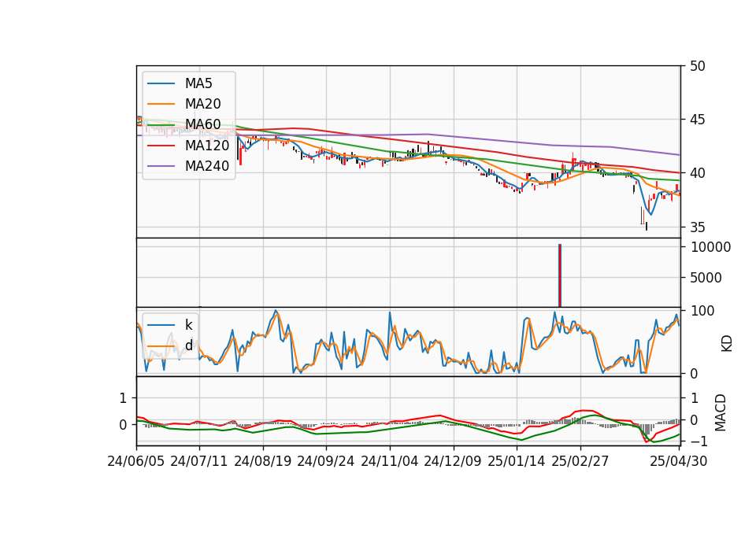Click the lowest candlestick near 35
The width and height of the screenshot is (756, 543).
[646, 226]
